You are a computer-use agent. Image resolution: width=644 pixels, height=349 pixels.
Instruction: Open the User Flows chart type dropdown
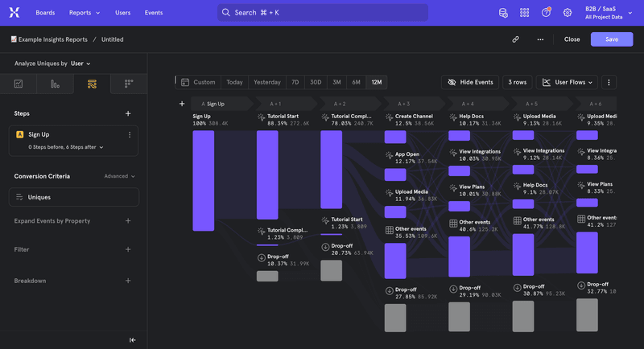pos(568,82)
